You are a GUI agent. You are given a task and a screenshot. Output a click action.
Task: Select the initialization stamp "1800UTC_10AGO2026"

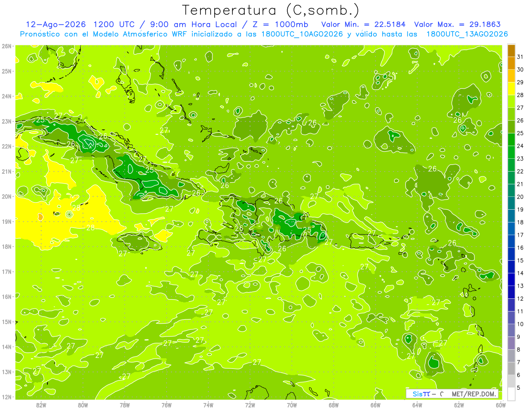click(x=301, y=34)
